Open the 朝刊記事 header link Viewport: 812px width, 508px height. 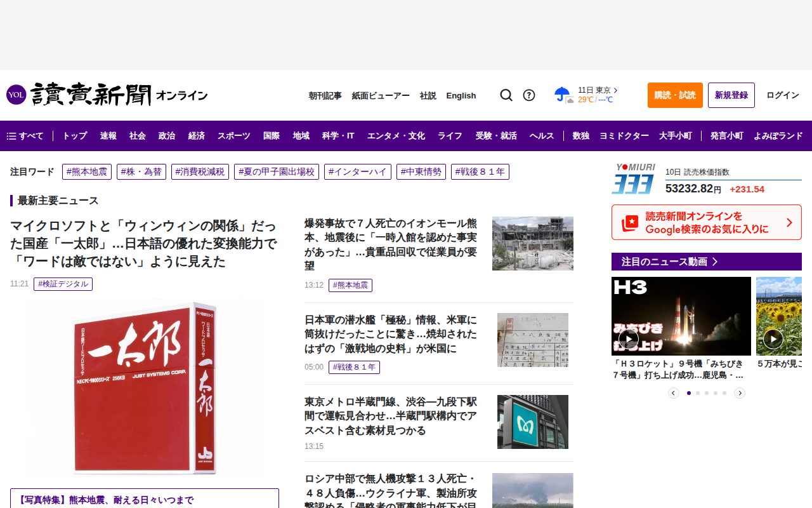click(325, 96)
